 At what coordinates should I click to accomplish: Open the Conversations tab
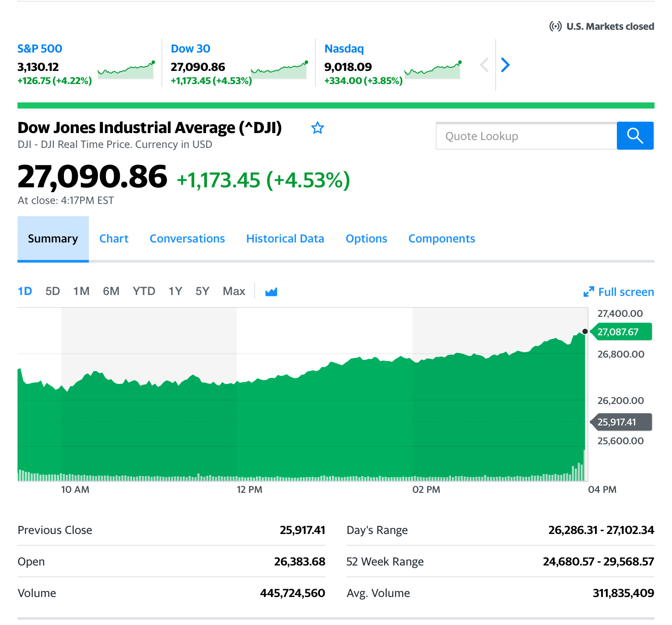pos(187,239)
